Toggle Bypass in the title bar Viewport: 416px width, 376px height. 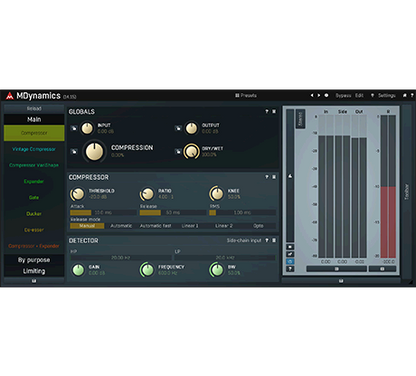point(343,96)
